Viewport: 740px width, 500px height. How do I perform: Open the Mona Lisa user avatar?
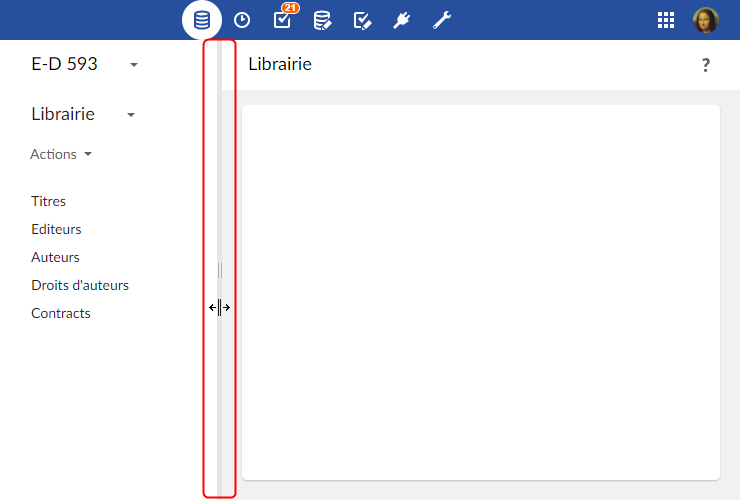(x=706, y=20)
